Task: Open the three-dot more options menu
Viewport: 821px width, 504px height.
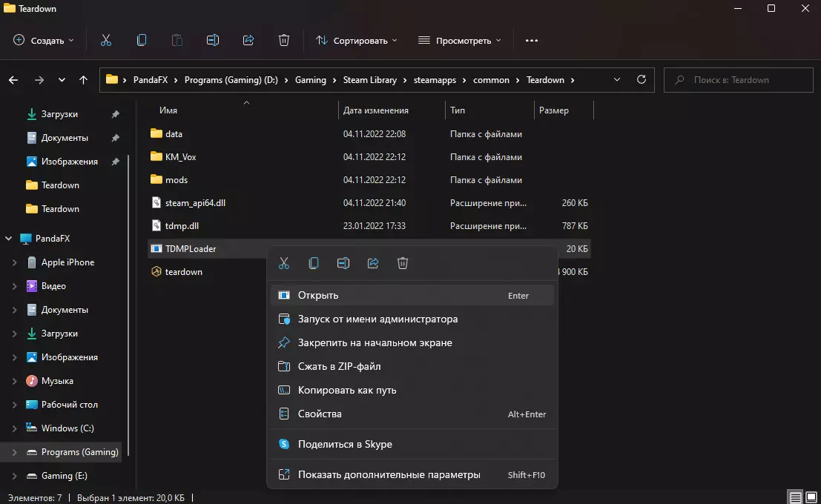Action: tap(531, 40)
